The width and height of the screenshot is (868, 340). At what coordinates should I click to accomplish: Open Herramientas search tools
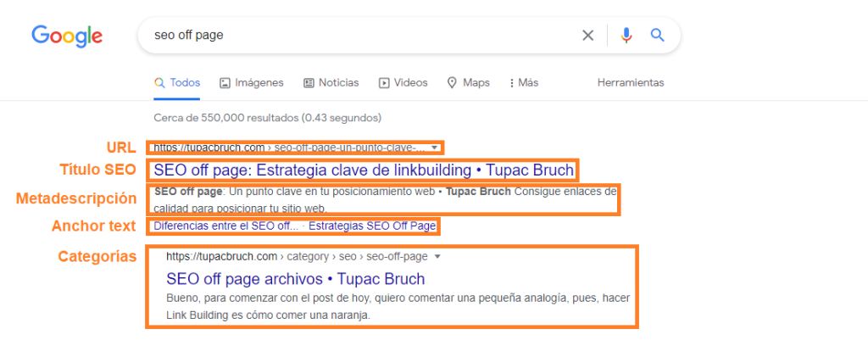631,83
